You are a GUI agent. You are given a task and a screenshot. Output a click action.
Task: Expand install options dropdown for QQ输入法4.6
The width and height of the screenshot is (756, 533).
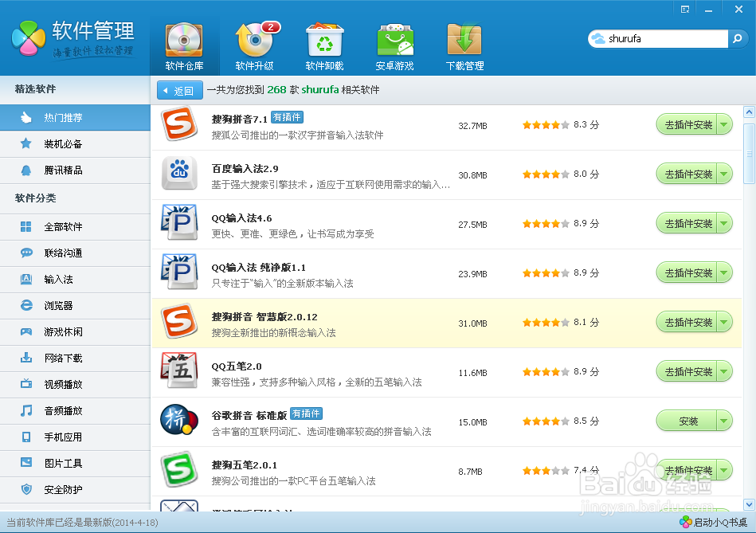point(724,223)
